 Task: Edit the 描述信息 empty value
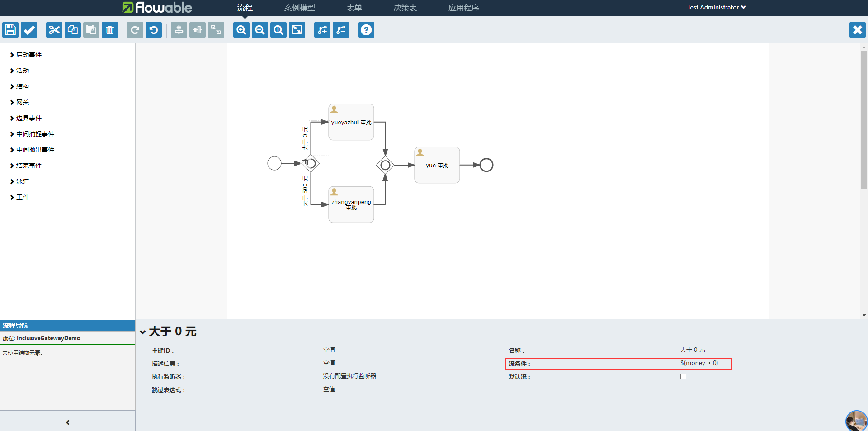click(x=329, y=363)
